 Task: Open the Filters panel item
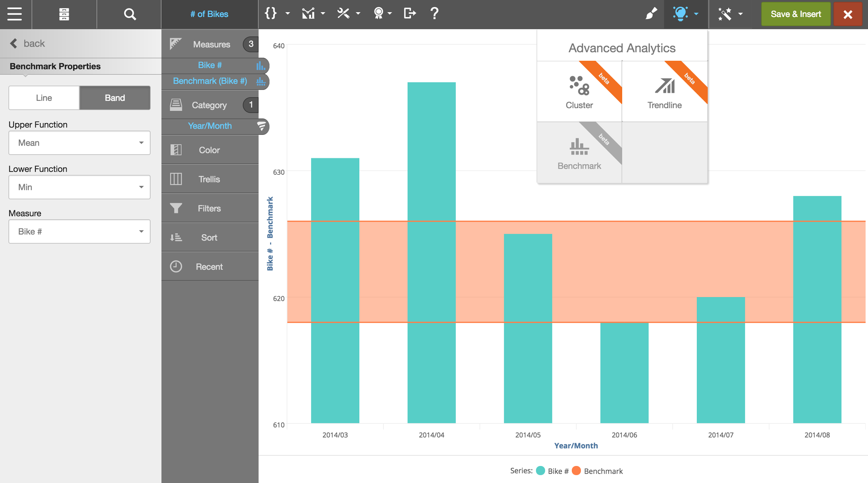[x=209, y=208]
